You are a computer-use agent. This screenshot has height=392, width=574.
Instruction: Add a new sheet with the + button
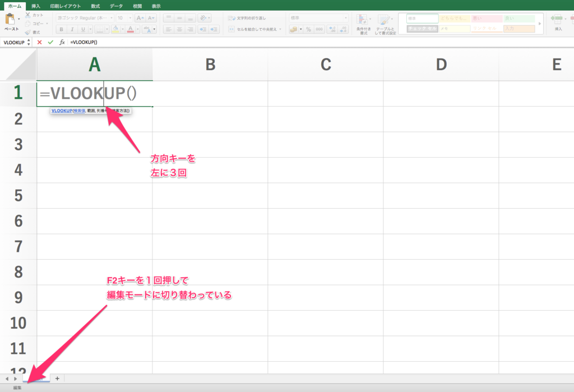[x=57, y=379]
